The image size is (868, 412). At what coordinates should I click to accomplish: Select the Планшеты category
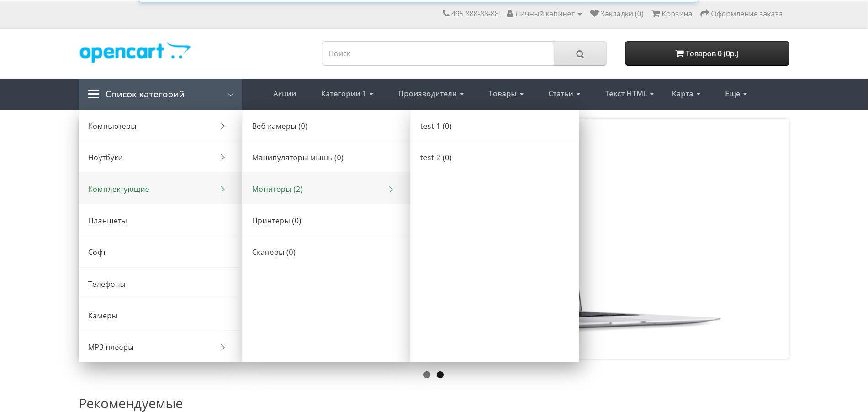(x=160, y=221)
